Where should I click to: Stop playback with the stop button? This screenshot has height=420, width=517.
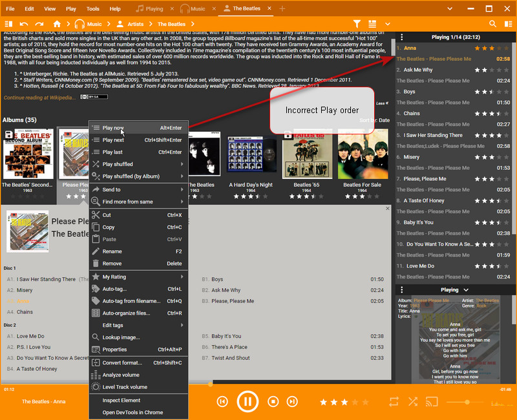tap(272, 402)
